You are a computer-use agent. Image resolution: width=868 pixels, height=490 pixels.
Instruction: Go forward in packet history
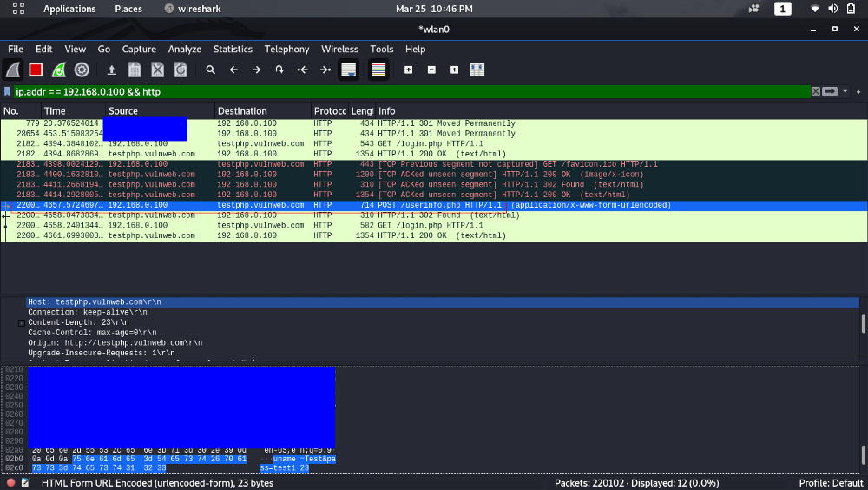point(256,70)
